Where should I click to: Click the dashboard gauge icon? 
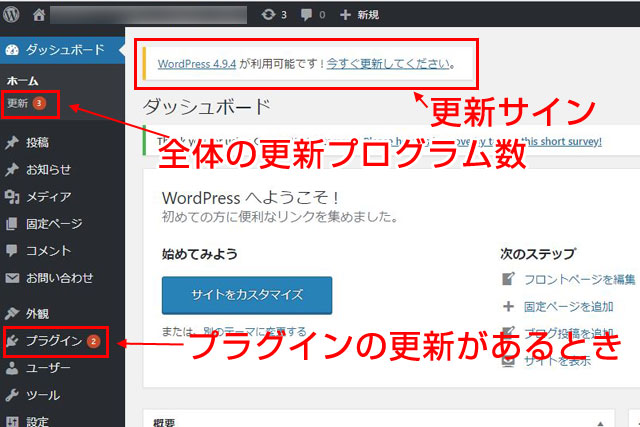(12, 50)
